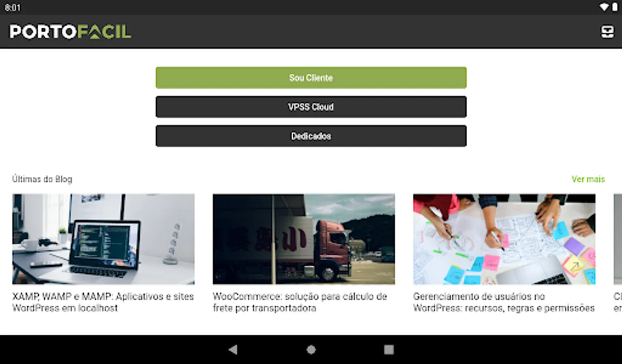This screenshot has width=622, height=364.
Task: Open WooCommerce cálculo de frete article title
Action: coord(300,302)
